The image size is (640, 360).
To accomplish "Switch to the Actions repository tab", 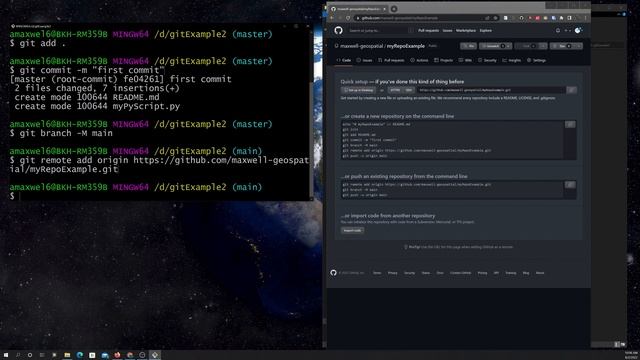I will [x=419, y=60].
